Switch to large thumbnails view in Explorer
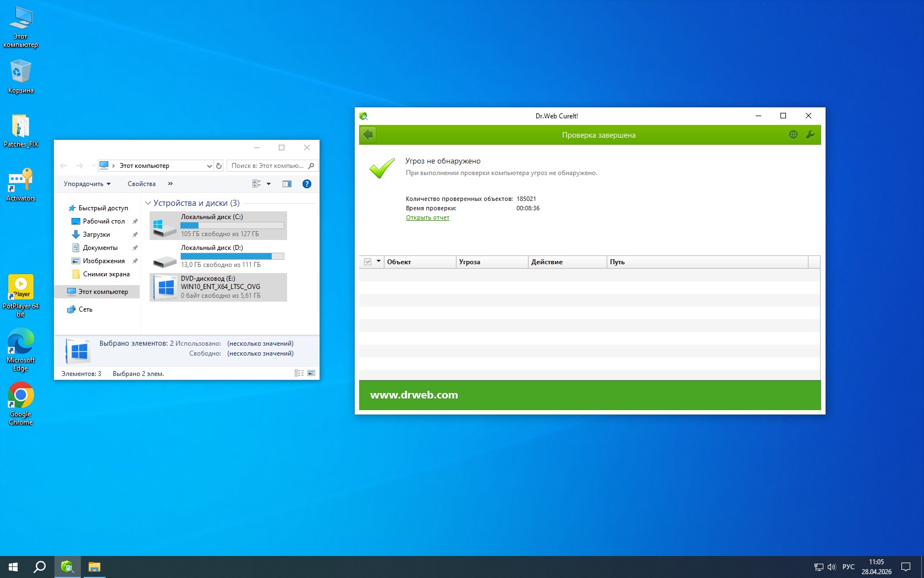924x578 pixels. 311,373
